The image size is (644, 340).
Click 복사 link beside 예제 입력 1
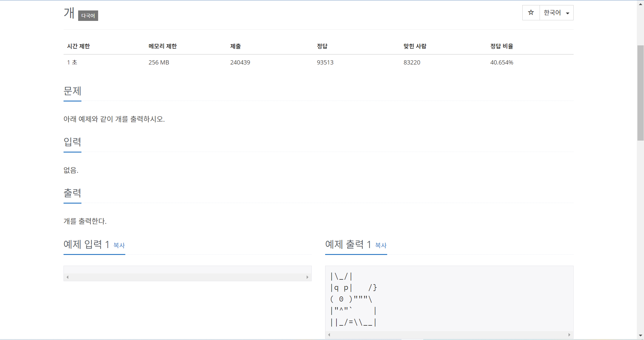119,245
